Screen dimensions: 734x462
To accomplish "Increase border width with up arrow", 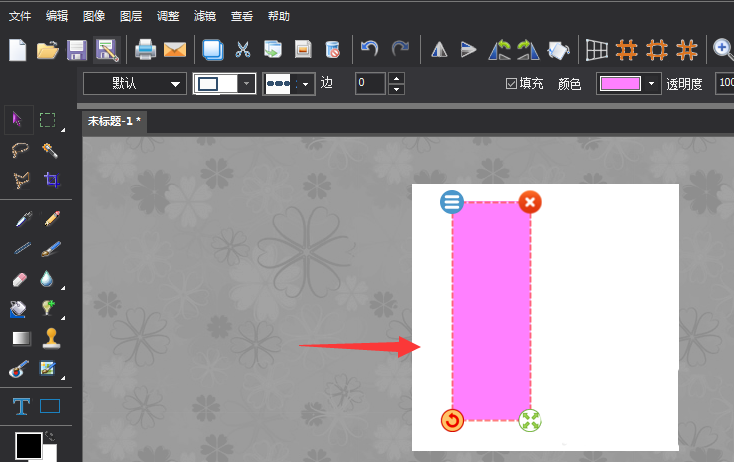I will 396,78.
